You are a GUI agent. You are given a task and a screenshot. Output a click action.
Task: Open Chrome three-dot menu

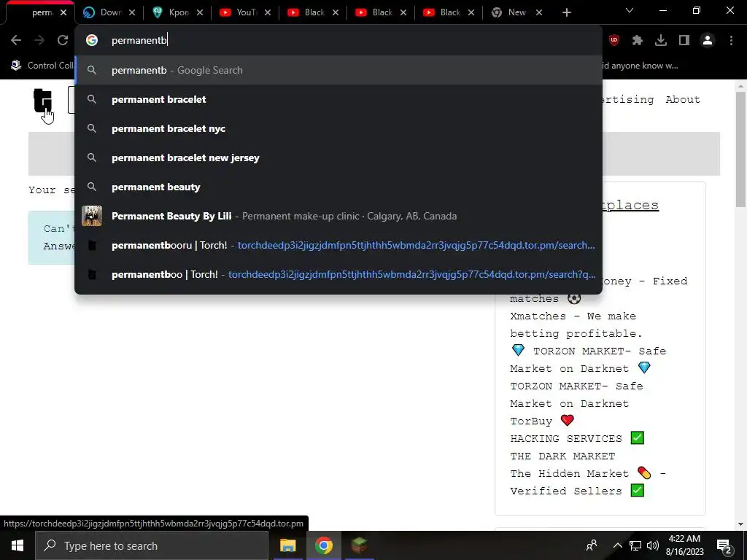[731, 41]
